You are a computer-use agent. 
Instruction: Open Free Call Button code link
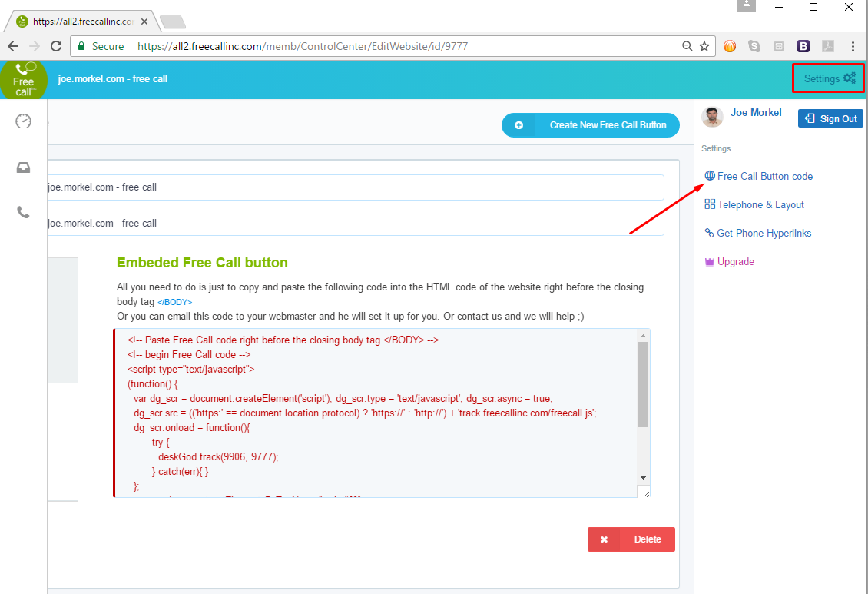pyautogui.click(x=758, y=176)
